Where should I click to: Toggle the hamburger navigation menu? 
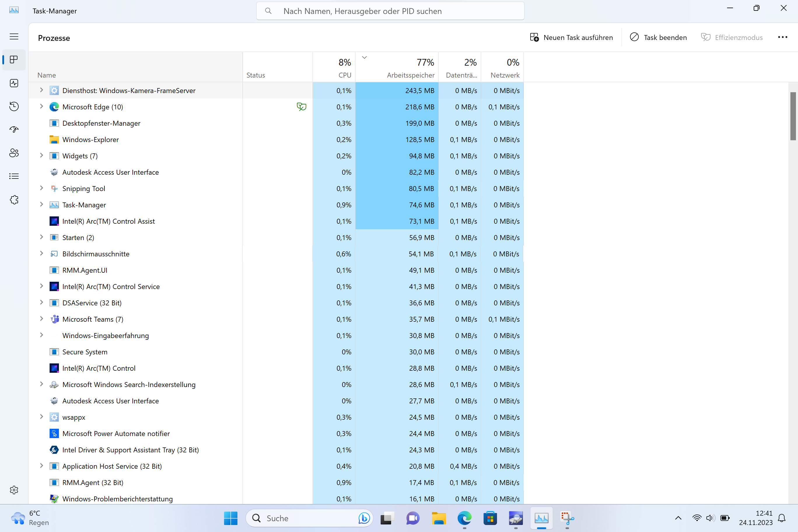pyautogui.click(x=14, y=37)
